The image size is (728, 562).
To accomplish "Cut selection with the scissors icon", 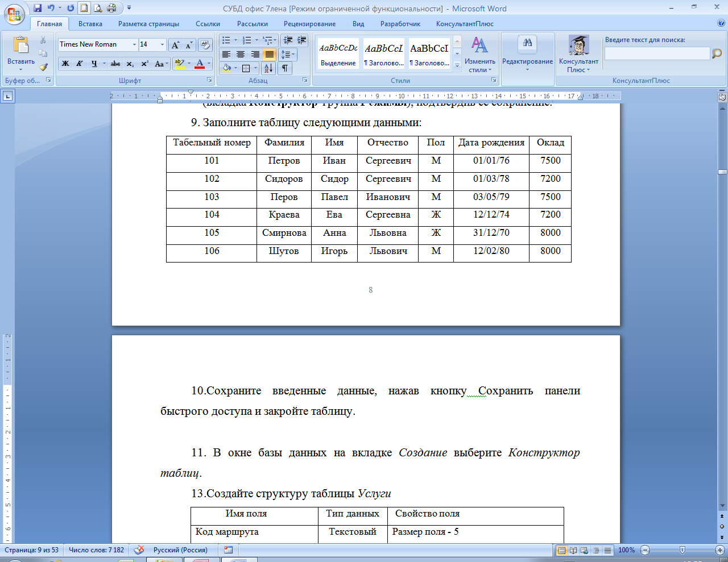I will [x=43, y=40].
